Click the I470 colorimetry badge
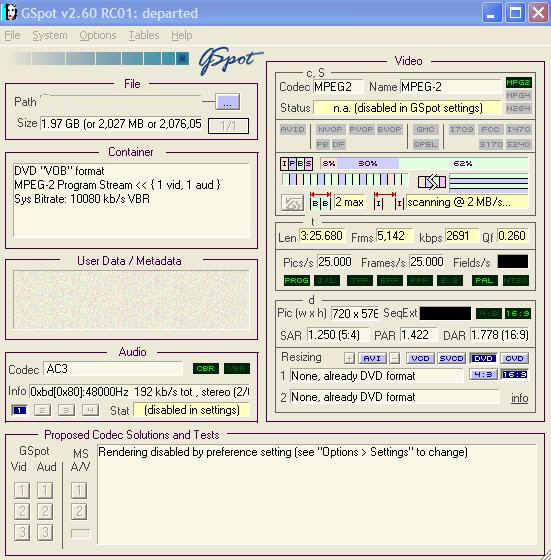551x560 pixels. coord(519,129)
